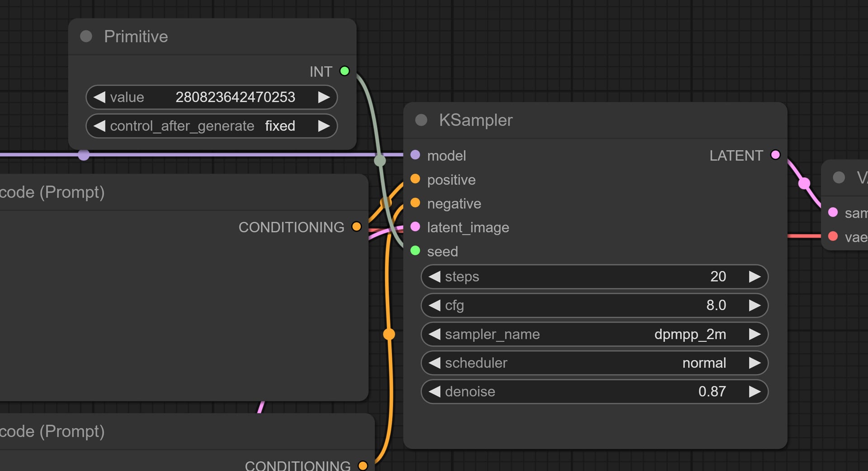
Task: Open control_after_generate fixed combo
Action: click(x=212, y=126)
